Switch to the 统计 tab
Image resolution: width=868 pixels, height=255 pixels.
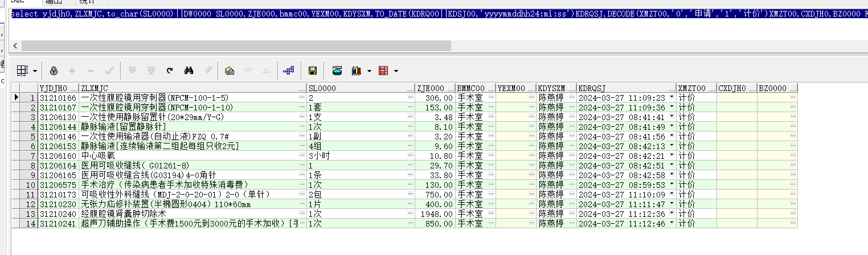coord(88,2)
